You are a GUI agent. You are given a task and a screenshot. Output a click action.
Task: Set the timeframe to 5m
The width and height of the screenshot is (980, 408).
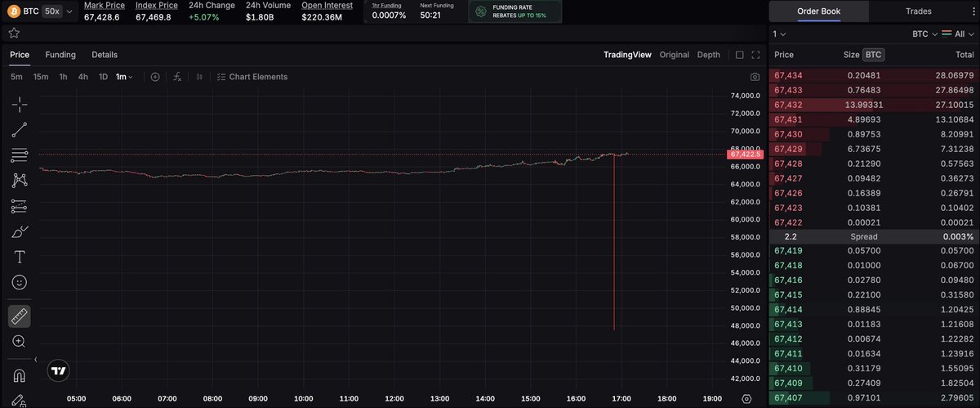pos(16,77)
